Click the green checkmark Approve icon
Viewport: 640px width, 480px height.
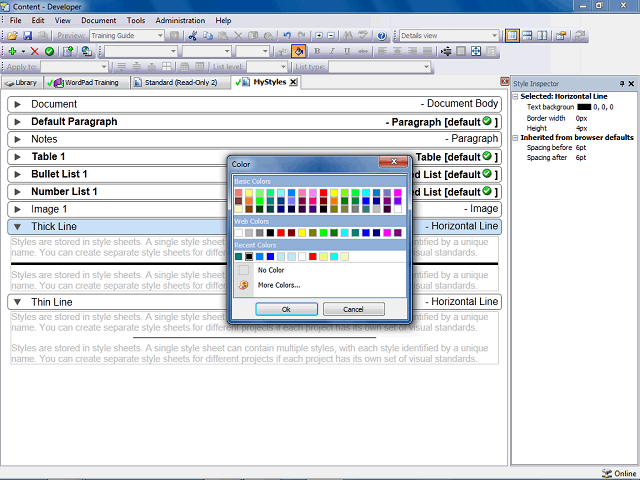[49, 51]
